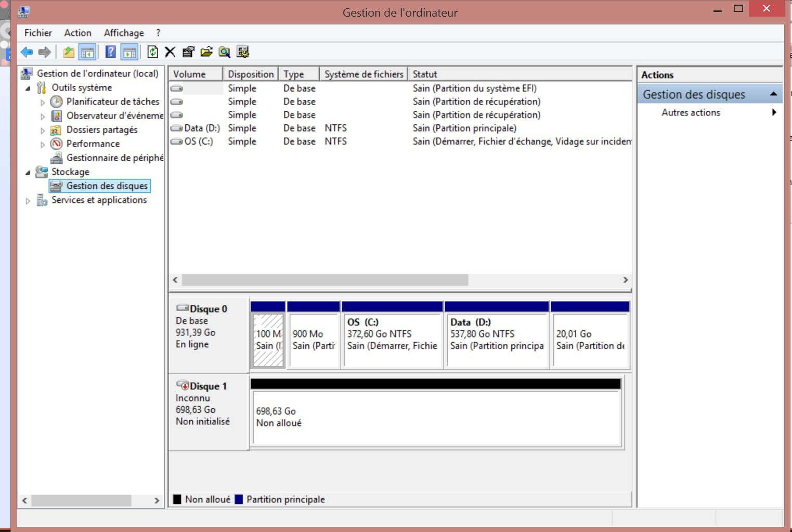Collapse the Stockage node

28,172
